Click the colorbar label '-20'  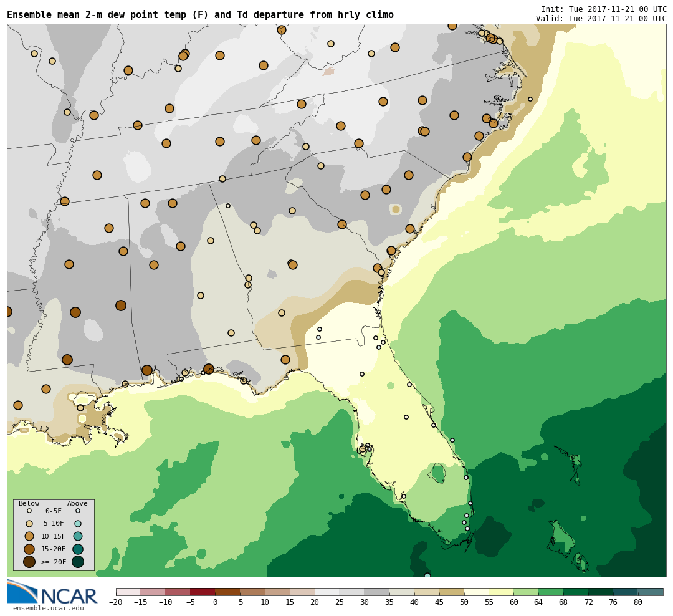[116, 602]
